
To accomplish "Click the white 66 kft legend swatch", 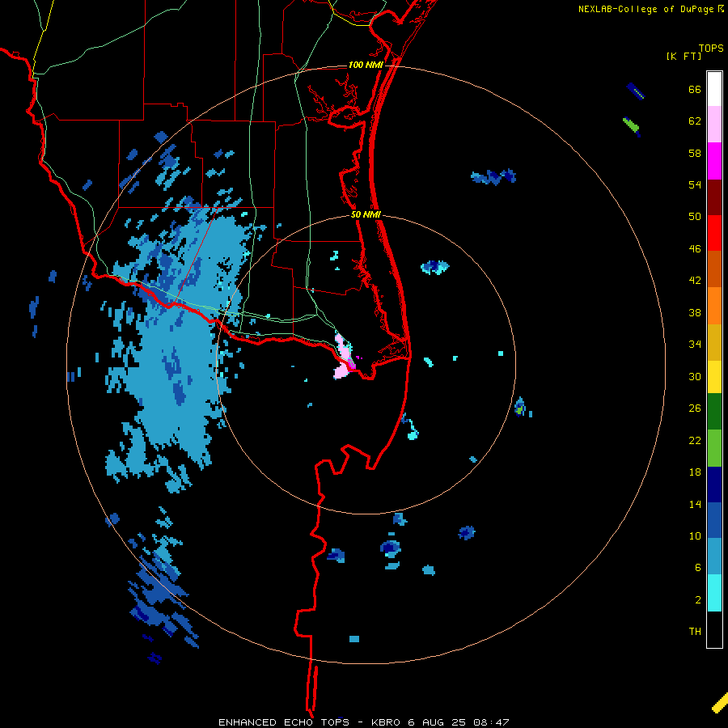I will click(714, 89).
